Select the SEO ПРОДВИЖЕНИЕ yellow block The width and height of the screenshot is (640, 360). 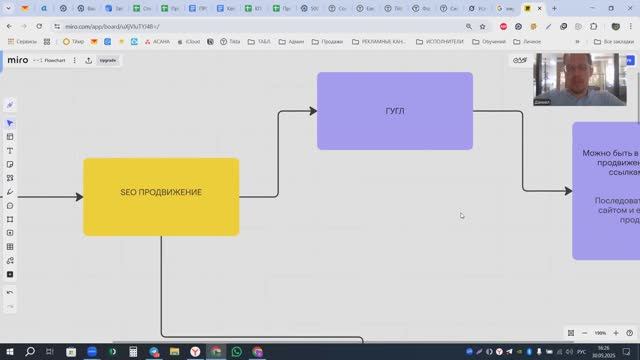(161, 197)
